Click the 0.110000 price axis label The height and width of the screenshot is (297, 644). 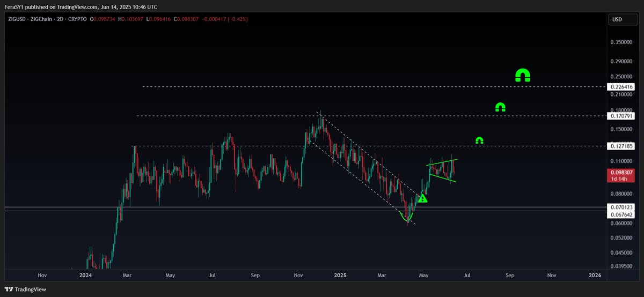pos(621,161)
